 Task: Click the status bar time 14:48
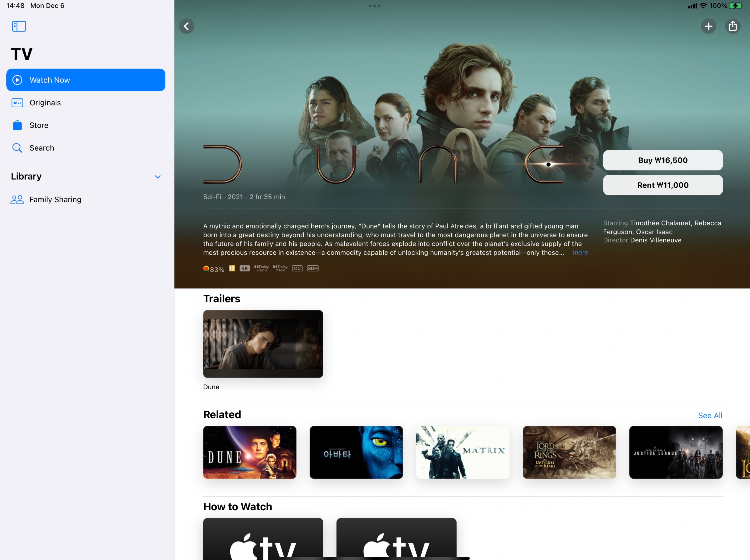(x=15, y=6)
